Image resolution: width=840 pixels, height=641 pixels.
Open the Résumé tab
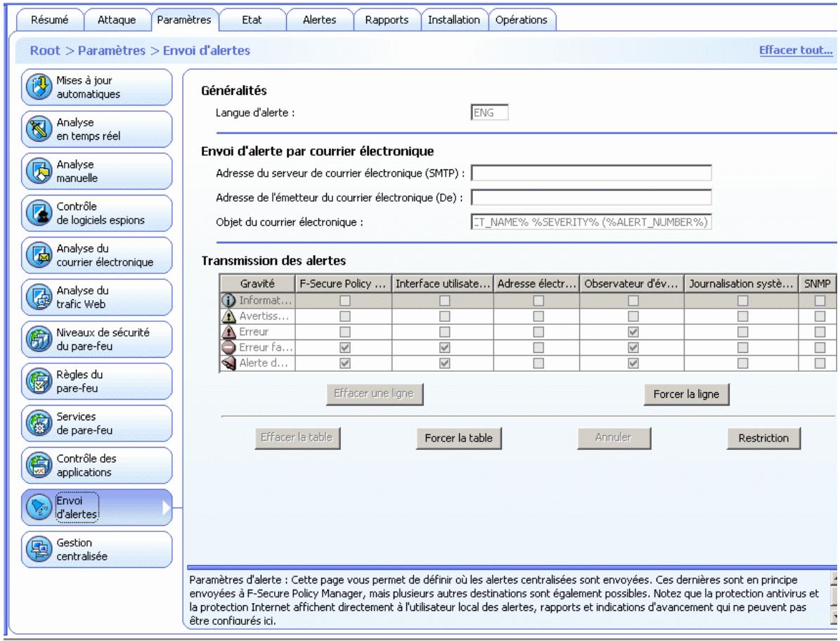[50, 20]
